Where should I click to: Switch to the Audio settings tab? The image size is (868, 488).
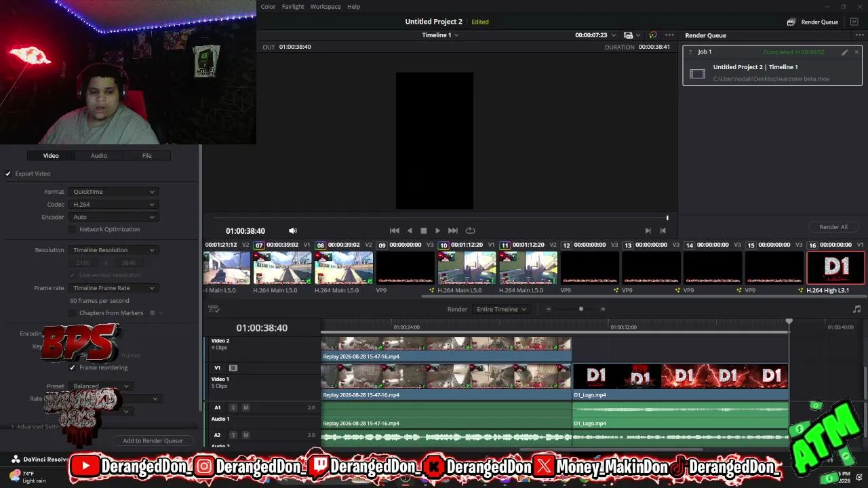click(x=99, y=156)
